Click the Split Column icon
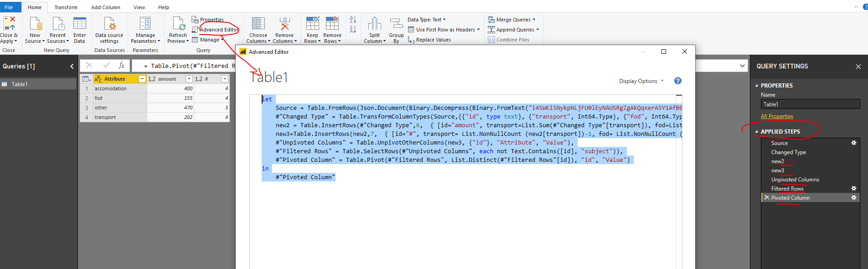Image resolution: width=868 pixels, height=269 pixels. pos(375,24)
